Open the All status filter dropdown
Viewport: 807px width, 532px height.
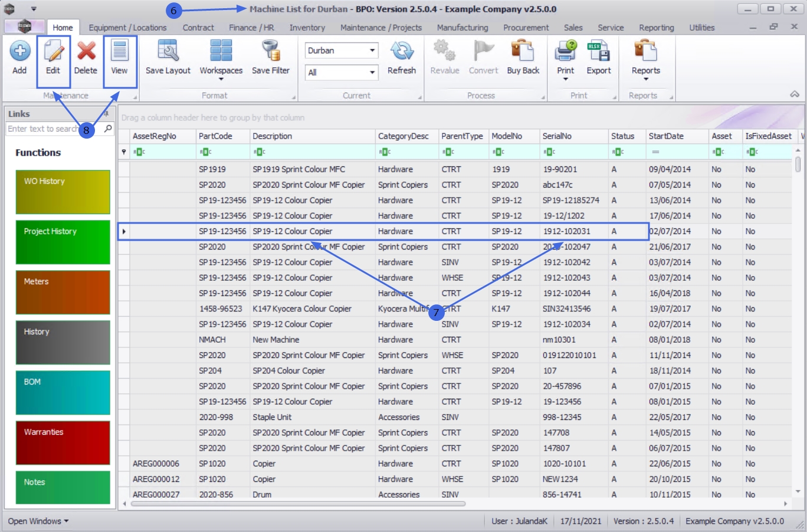tap(372, 73)
